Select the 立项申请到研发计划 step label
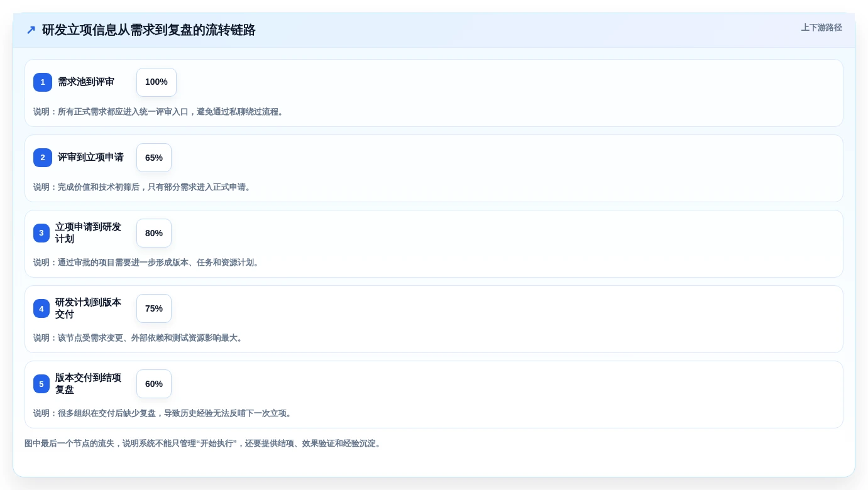The width and height of the screenshot is (868, 490). pos(89,233)
